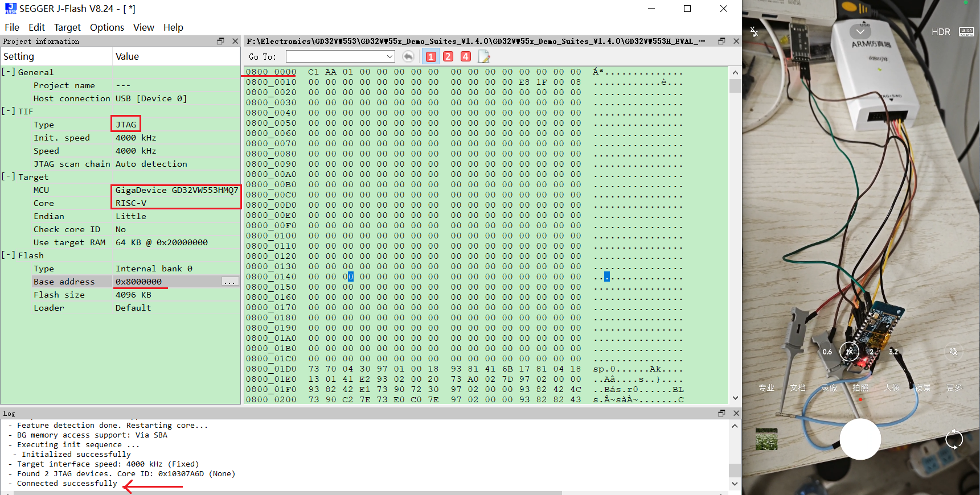Click address 0800_0000 in the memory view
The width and height of the screenshot is (980, 495).
pyautogui.click(x=271, y=72)
